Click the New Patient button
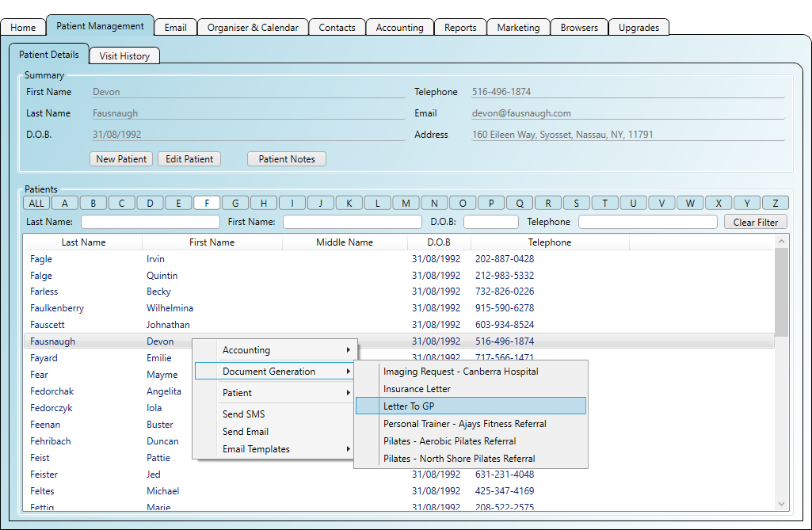 [x=120, y=158]
